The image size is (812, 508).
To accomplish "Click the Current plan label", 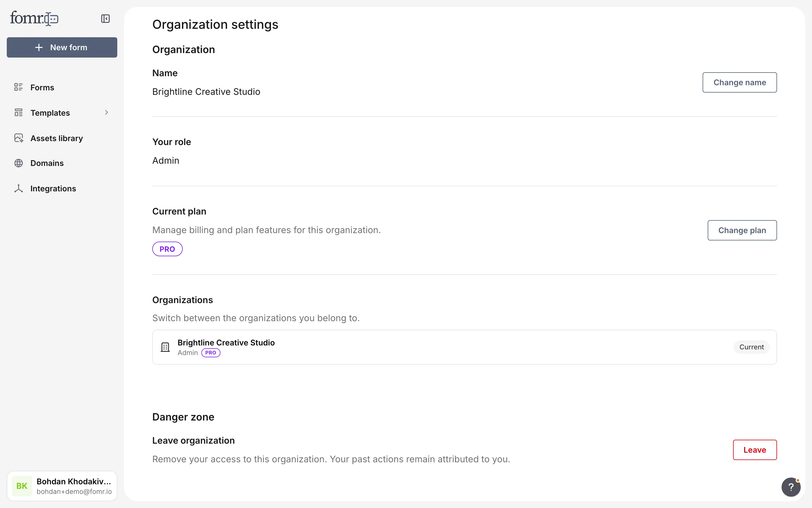I will point(179,211).
